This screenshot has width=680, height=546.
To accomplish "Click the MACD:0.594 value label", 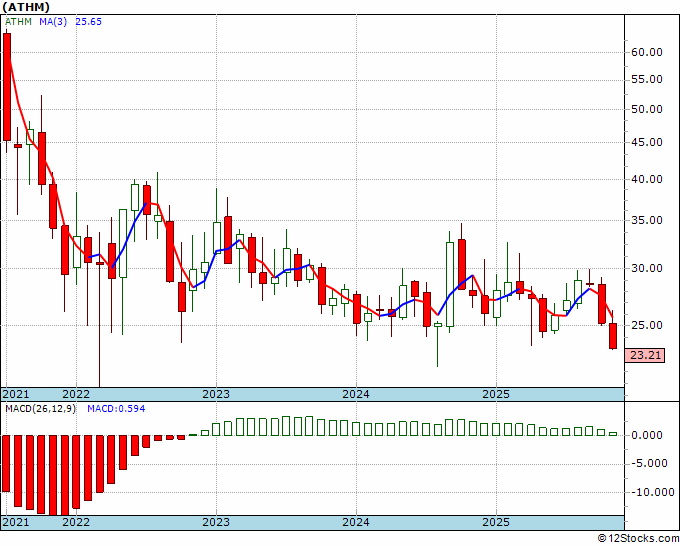I will click(x=116, y=409).
